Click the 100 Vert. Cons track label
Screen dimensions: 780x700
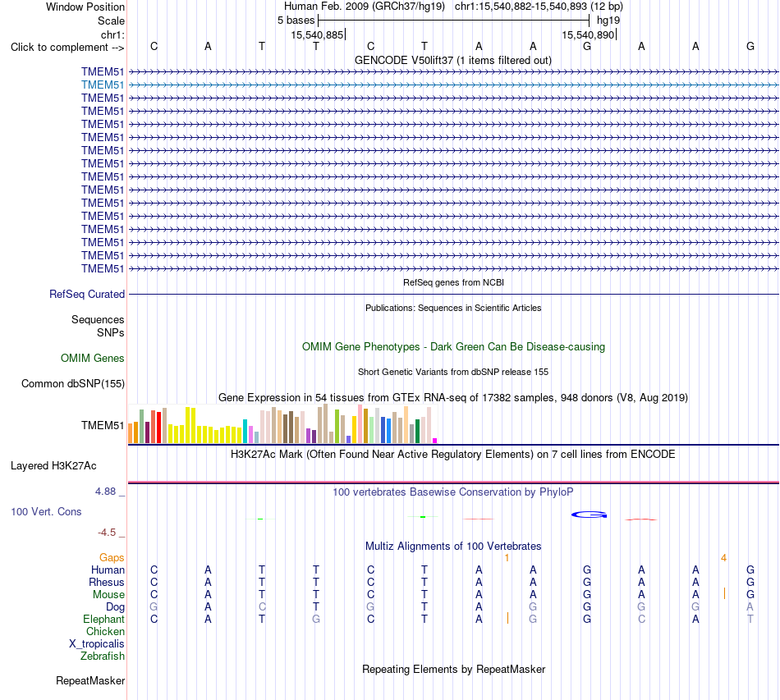point(46,511)
